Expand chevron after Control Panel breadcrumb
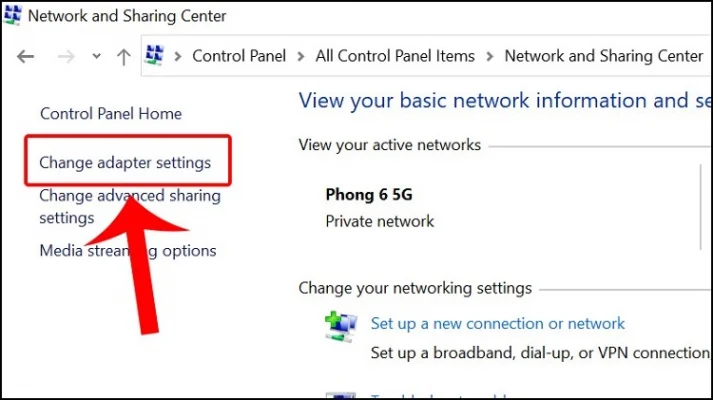 click(301, 56)
